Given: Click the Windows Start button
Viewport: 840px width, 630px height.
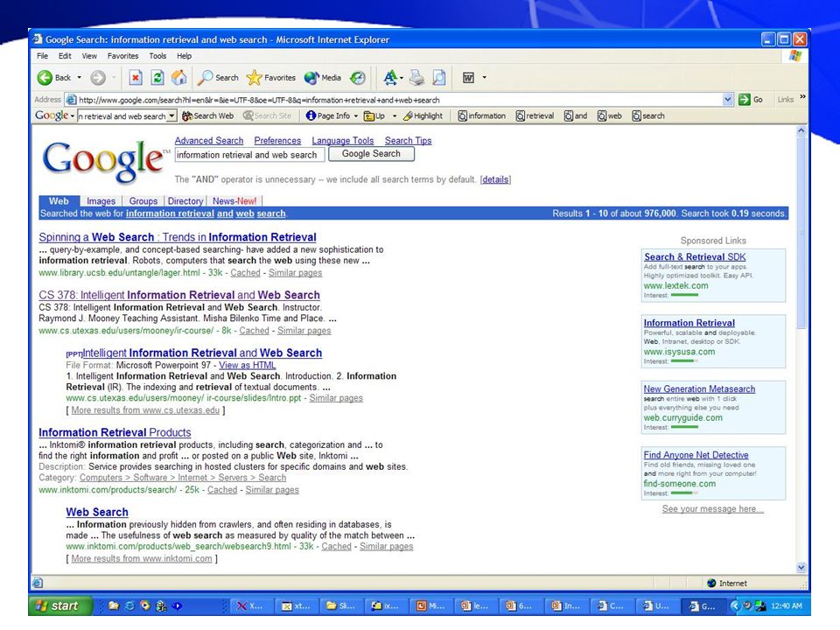Looking at the screenshot, I should pos(60,605).
